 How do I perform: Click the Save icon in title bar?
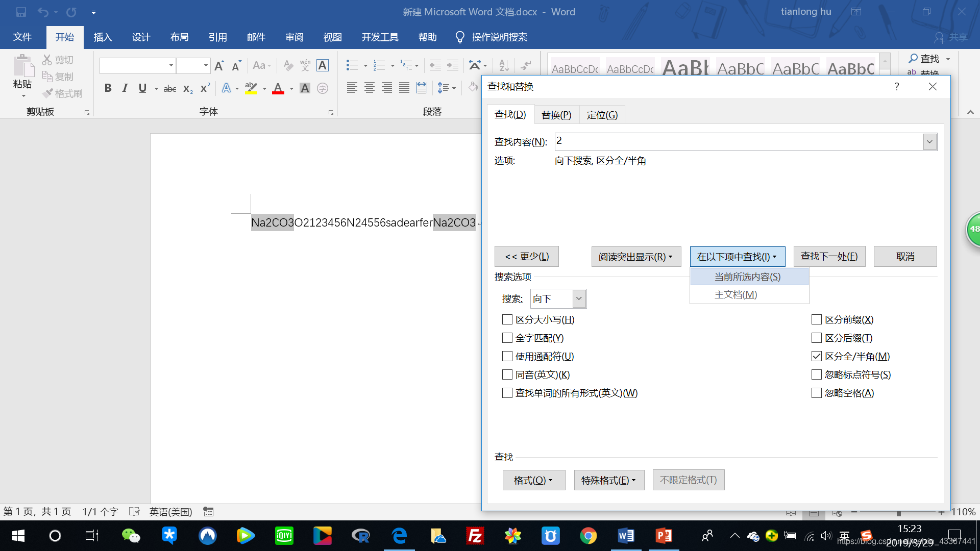tap(21, 12)
